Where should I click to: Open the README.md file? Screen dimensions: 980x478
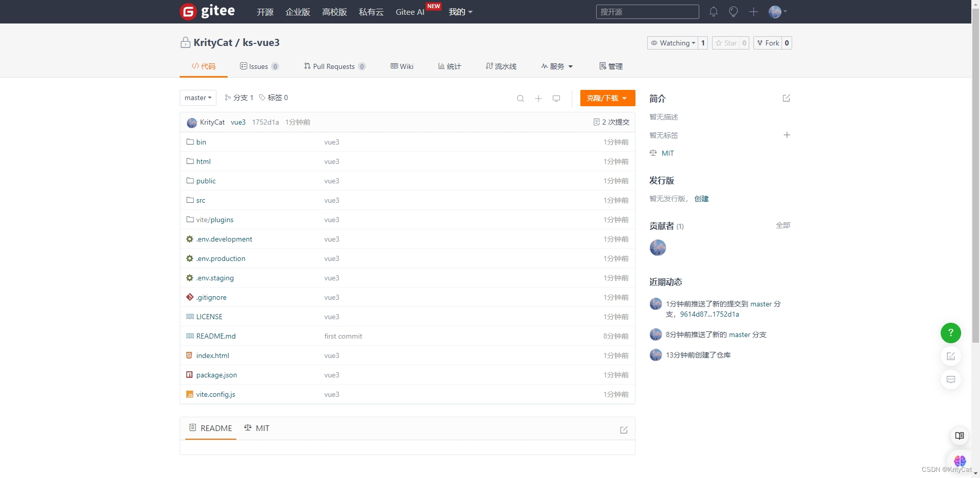[216, 336]
